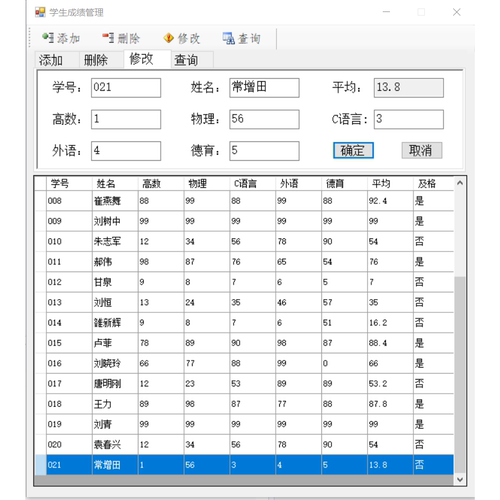Click the 学号 cell 011
Viewport: 500px width, 500px height.
tap(69, 262)
